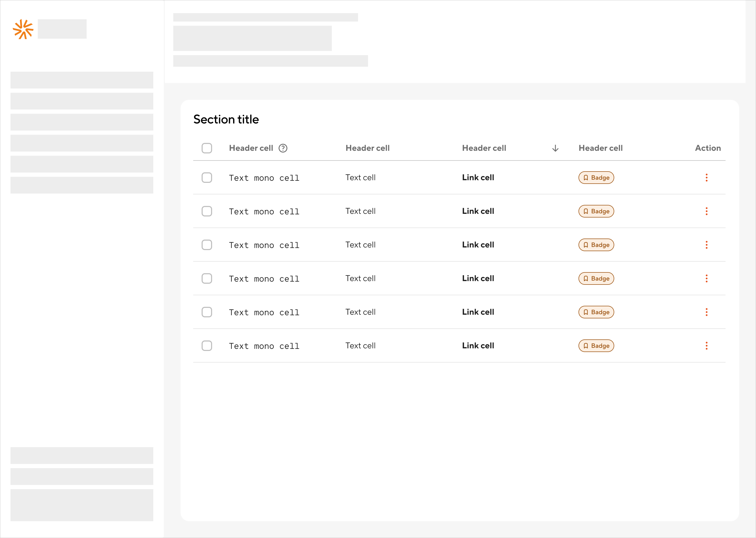Open the three-dot action menu in first row
This screenshot has width=756, height=538.
(x=707, y=178)
